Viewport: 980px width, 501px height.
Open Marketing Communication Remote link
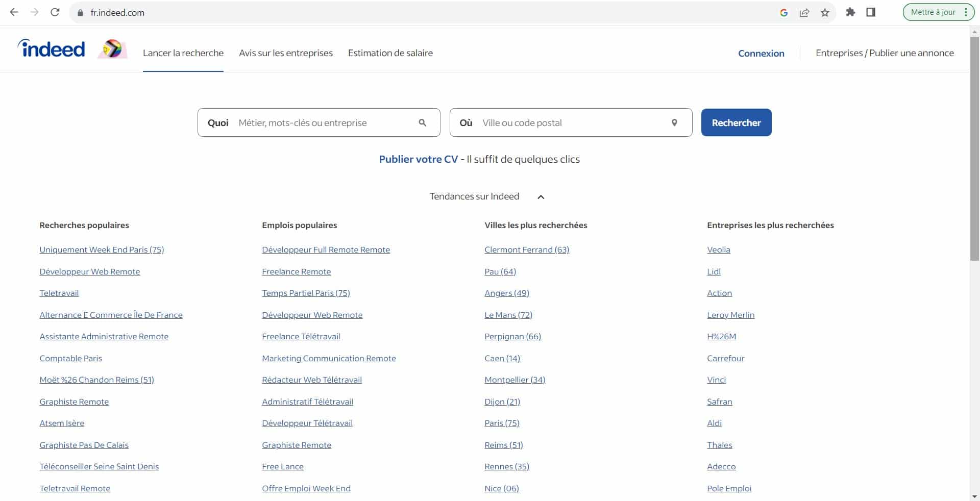pos(329,358)
